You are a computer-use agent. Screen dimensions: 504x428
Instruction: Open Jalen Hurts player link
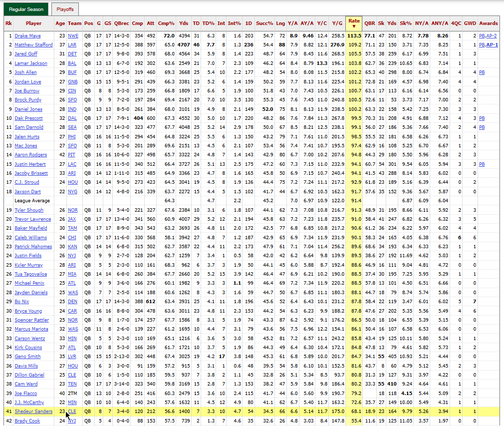(27, 136)
